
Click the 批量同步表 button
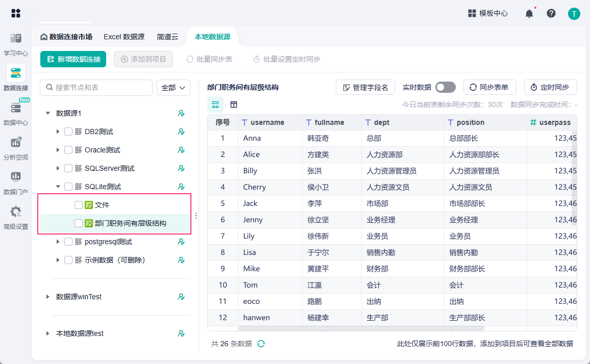coord(209,60)
